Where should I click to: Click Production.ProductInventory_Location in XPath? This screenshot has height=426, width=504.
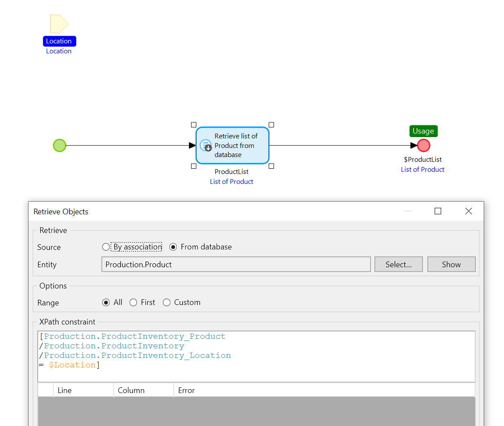click(x=137, y=355)
